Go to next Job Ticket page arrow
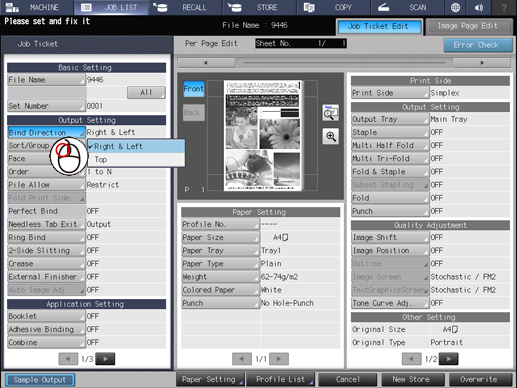This screenshot has height=388, width=517. click(x=105, y=359)
